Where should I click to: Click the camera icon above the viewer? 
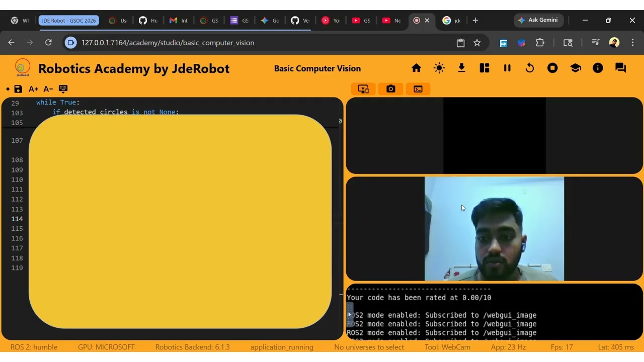click(391, 89)
